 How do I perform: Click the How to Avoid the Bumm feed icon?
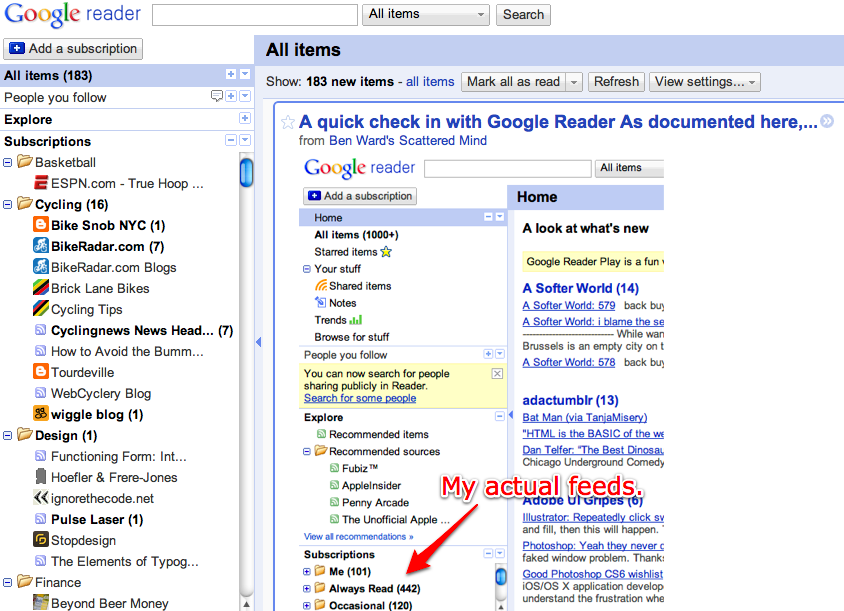click(x=40, y=350)
